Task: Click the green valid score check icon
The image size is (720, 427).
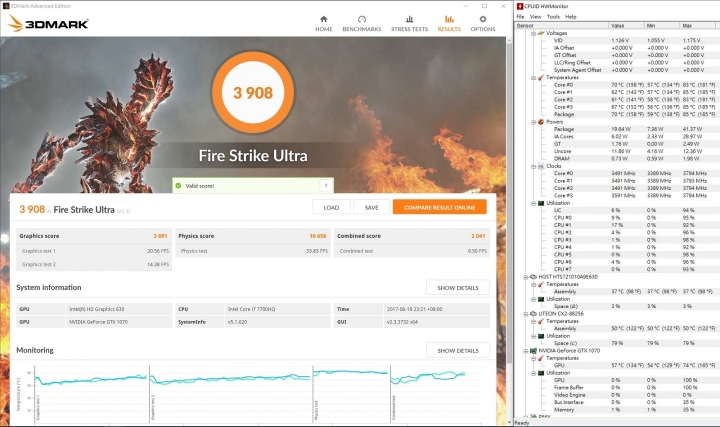Action: click(x=178, y=185)
